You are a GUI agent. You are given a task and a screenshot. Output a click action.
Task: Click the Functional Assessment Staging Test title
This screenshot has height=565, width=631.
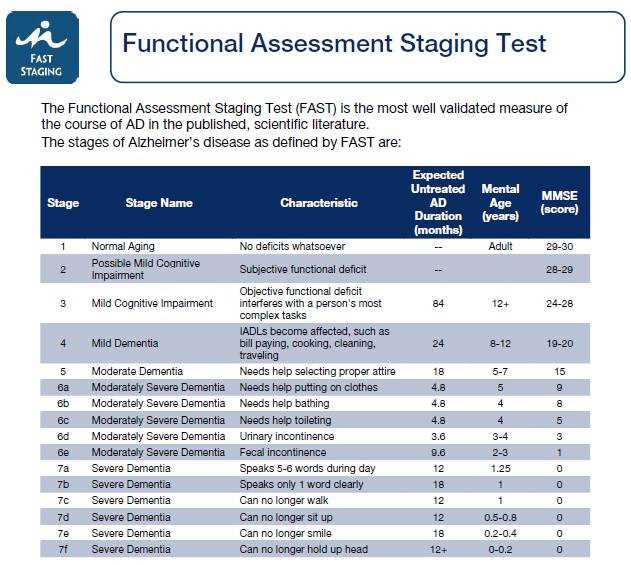(334, 43)
